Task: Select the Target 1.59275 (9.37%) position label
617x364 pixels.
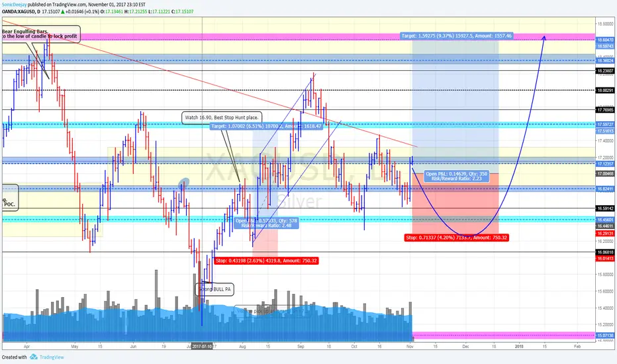Action: [x=456, y=36]
